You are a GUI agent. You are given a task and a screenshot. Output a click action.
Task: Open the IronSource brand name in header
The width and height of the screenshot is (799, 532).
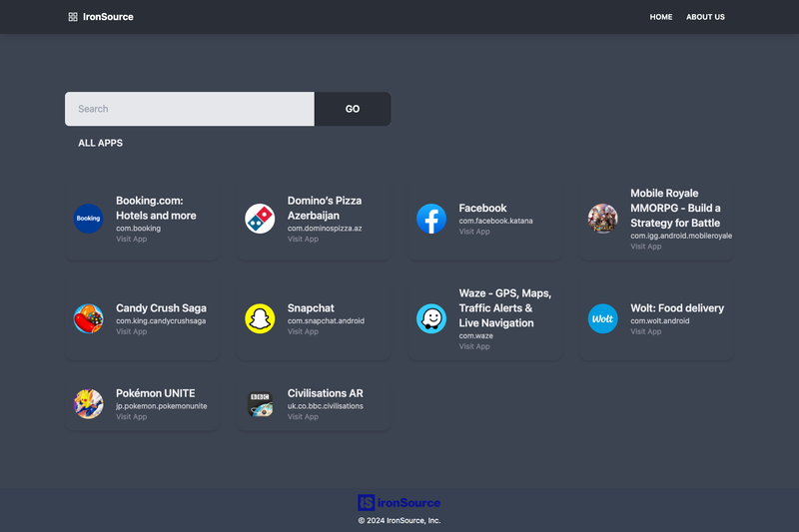(x=108, y=17)
